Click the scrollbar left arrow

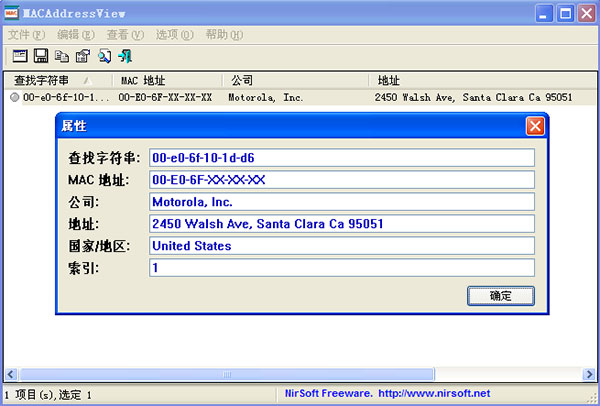11,374
